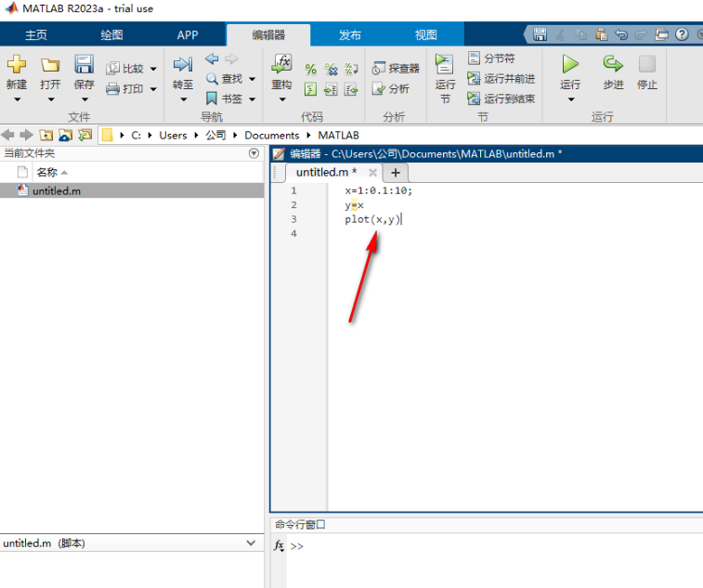This screenshot has width=703, height=588.
Task: Switch to the Plots (绘图) tab
Action: pos(111,35)
